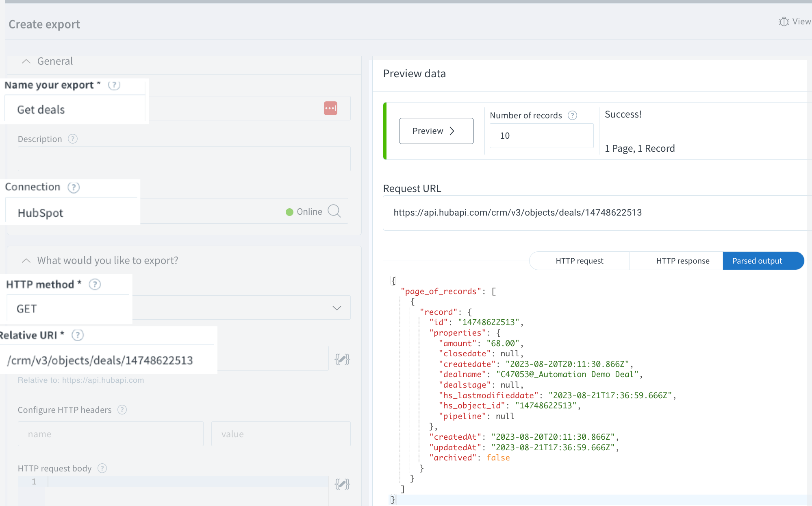Click the "Success!" status text

click(623, 114)
